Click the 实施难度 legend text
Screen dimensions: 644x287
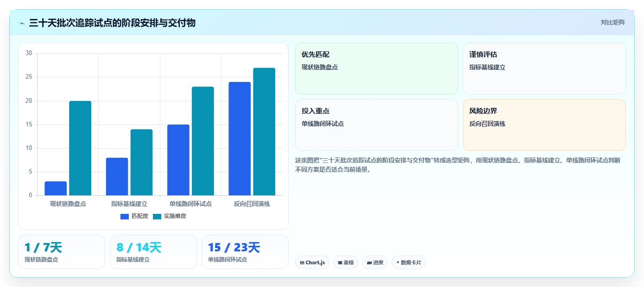pyautogui.click(x=175, y=216)
